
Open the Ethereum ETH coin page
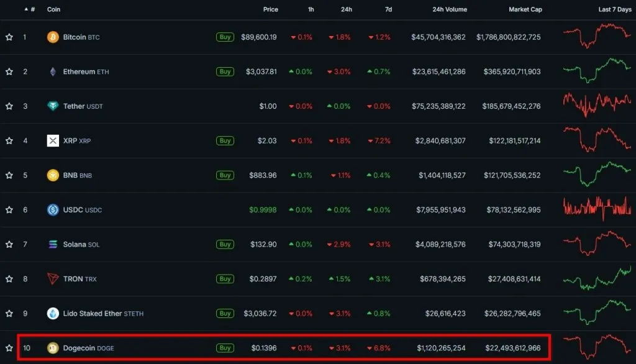point(86,71)
